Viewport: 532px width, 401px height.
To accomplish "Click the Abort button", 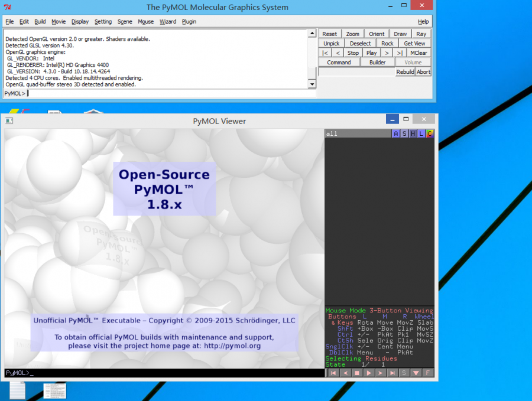I will (423, 72).
